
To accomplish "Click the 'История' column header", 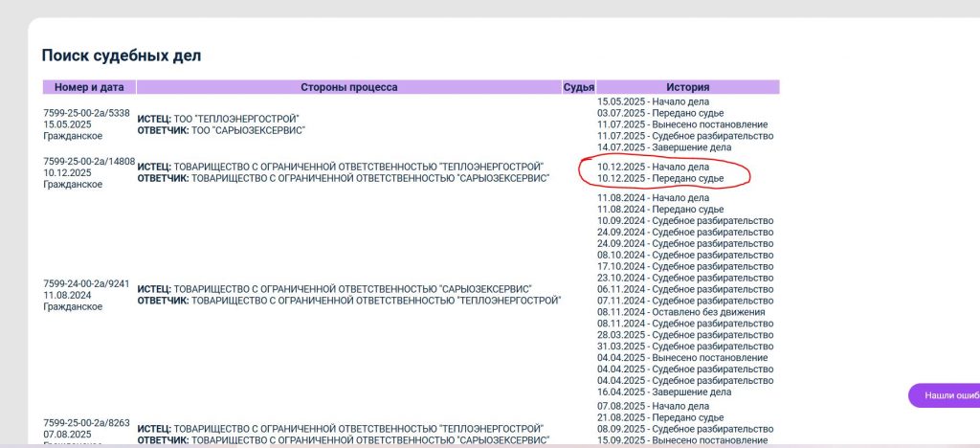I will 687,87.
